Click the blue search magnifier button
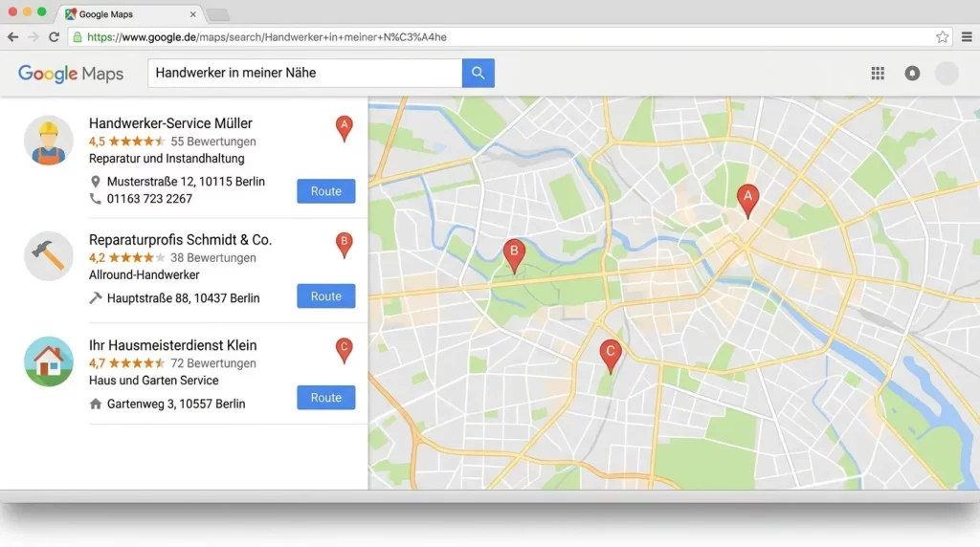The image size is (980, 547). pyautogui.click(x=479, y=73)
